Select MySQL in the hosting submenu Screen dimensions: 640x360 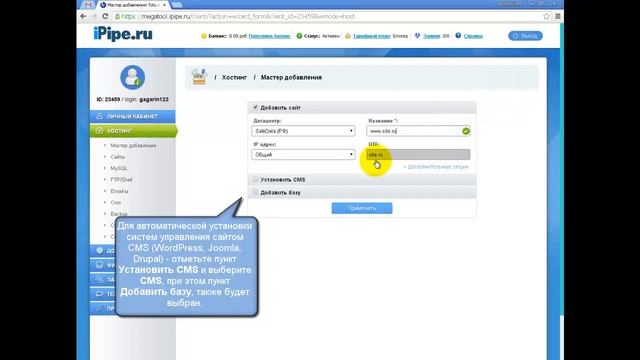(x=119, y=168)
